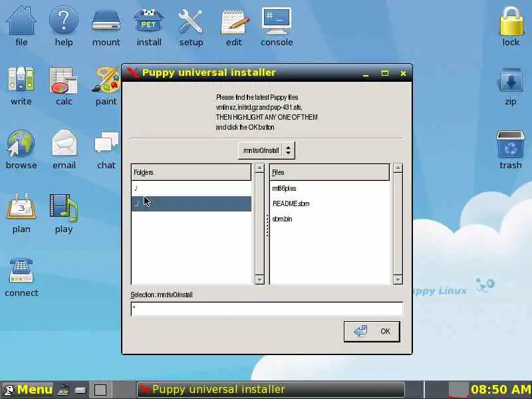The image size is (532, 399).
Task: Click the drive icon in taskbar
Action: click(80, 390)
